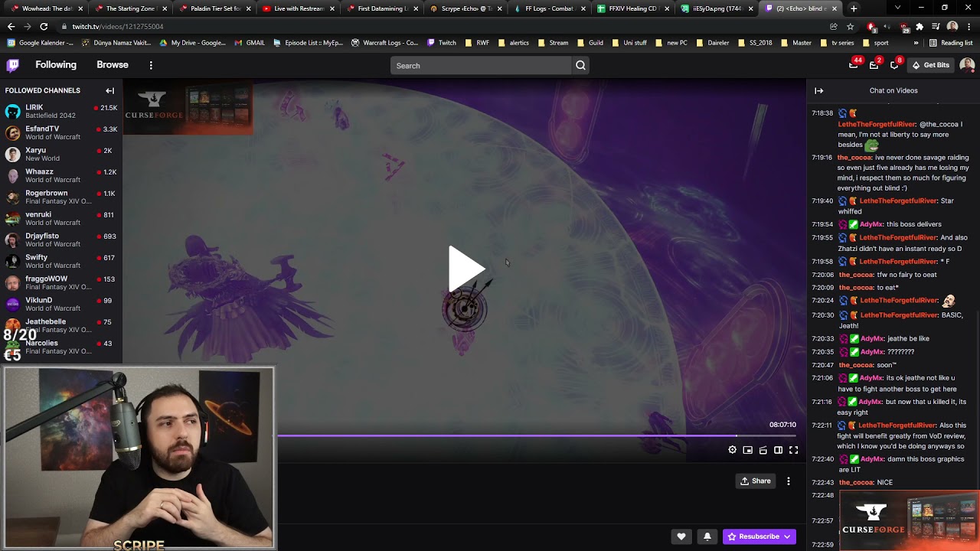Image resolution: width=980 pixels, height=551 pixels.
Task: Open the Master bookmark folder
Action: click(796, 43)
